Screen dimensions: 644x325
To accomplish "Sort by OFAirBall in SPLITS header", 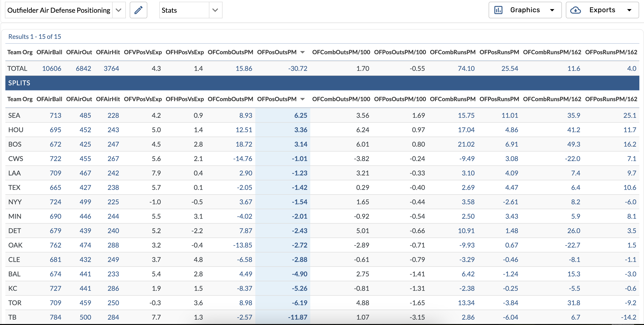I will click(49, 99).
